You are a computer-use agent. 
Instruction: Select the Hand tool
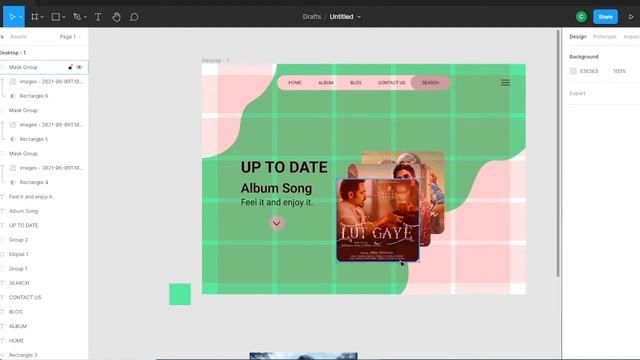(116, 17)
